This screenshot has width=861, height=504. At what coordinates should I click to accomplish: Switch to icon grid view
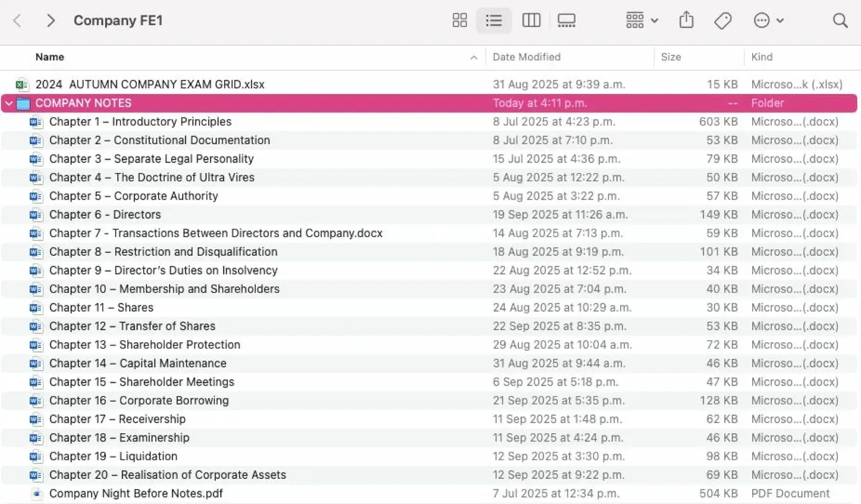460,21
